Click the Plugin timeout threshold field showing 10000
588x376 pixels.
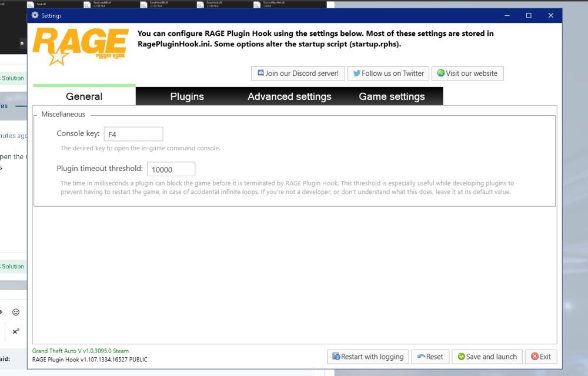[171, 169]
